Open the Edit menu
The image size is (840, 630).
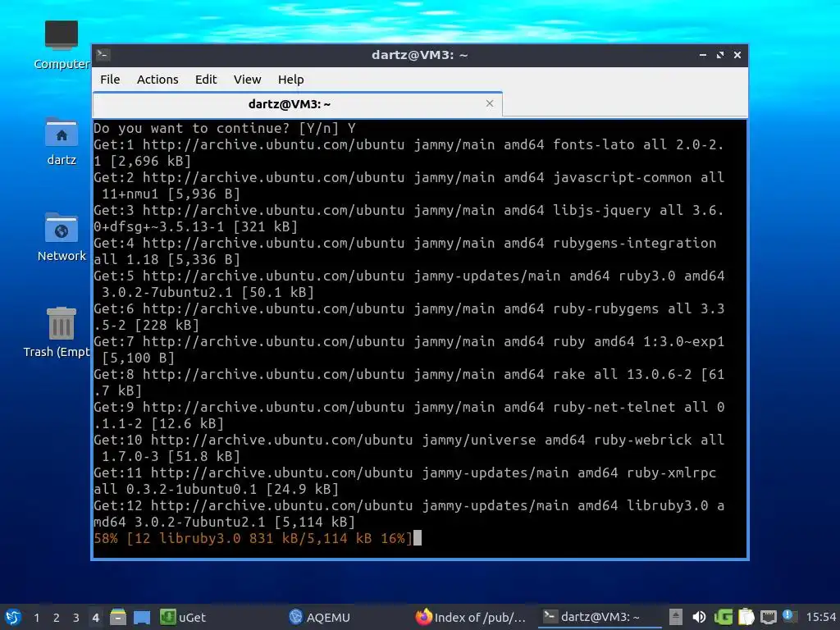point(206,80)
